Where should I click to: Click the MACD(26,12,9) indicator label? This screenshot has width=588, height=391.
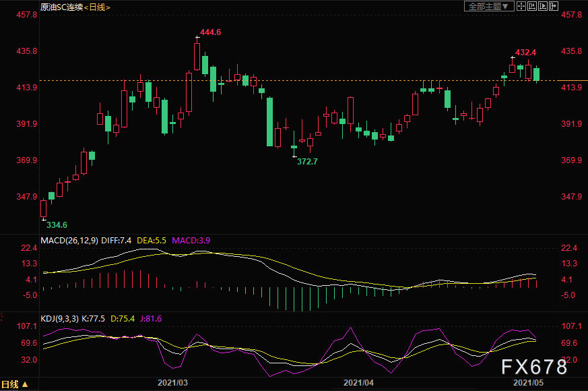(x=69, y=241)
